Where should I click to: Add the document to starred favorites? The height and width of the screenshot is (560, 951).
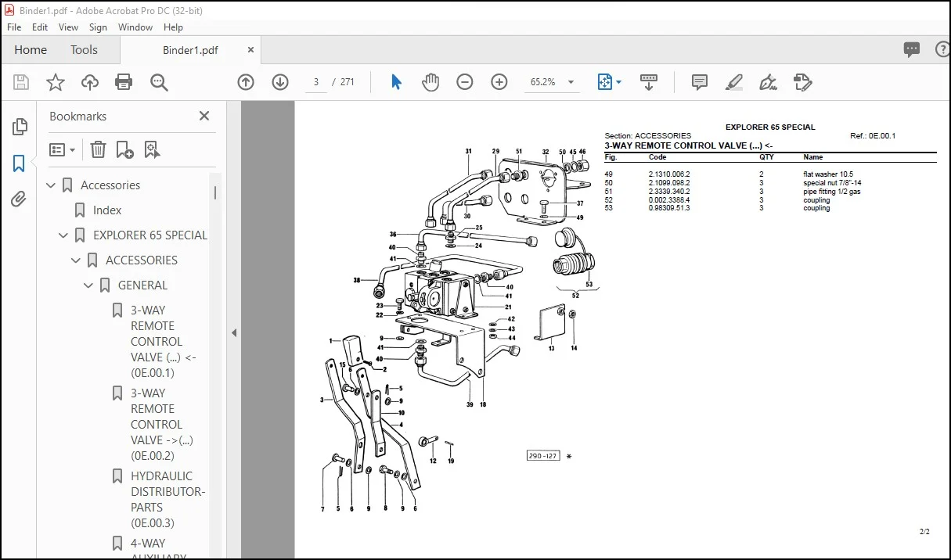click(x=56, y=82)
